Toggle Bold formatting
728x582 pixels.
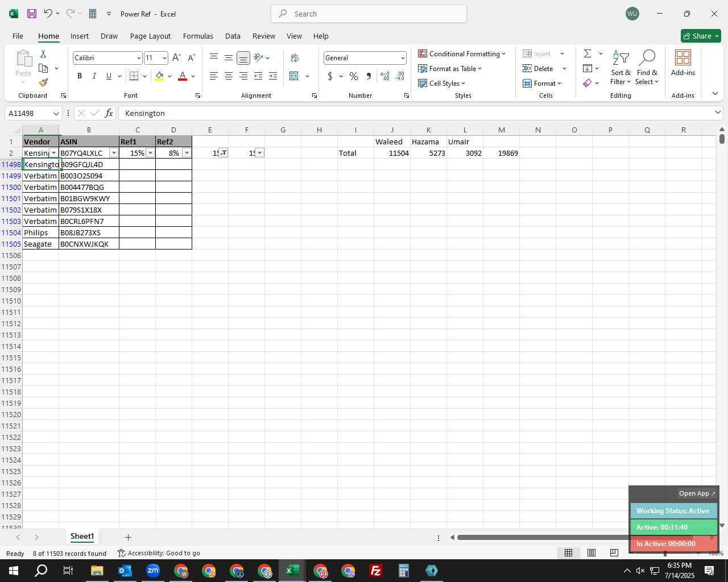[80, 76]
